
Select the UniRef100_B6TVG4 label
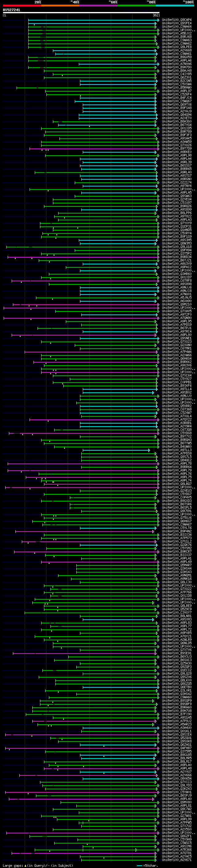(177, 125)
